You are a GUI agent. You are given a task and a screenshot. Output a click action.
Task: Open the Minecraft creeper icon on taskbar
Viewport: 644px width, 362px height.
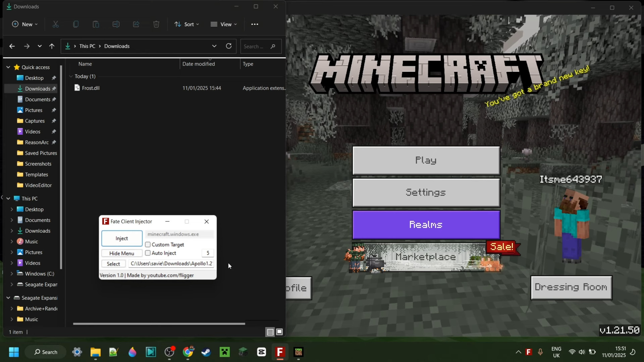pos(225,352)
